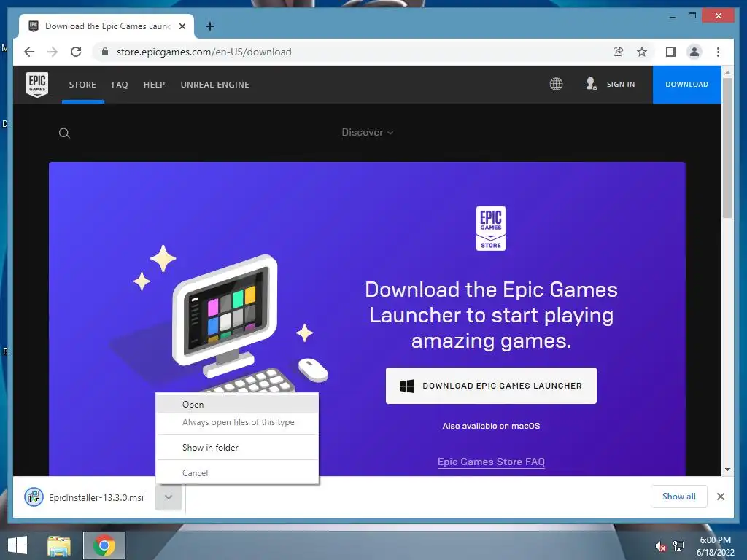Close the downloads bar with the X
The height and width of the screenshot is (560, 747).
720,497
